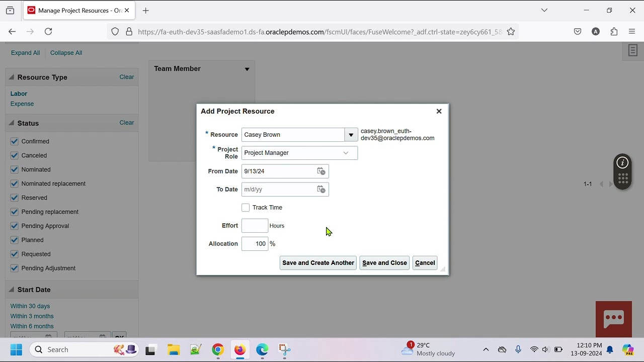Screen dimensions: 644x362
Task: Click the Save and Close button
Action: 384,263
